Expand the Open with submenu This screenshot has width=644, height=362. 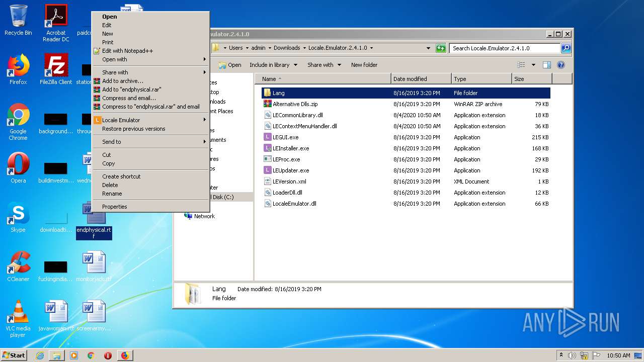(150, 59)
